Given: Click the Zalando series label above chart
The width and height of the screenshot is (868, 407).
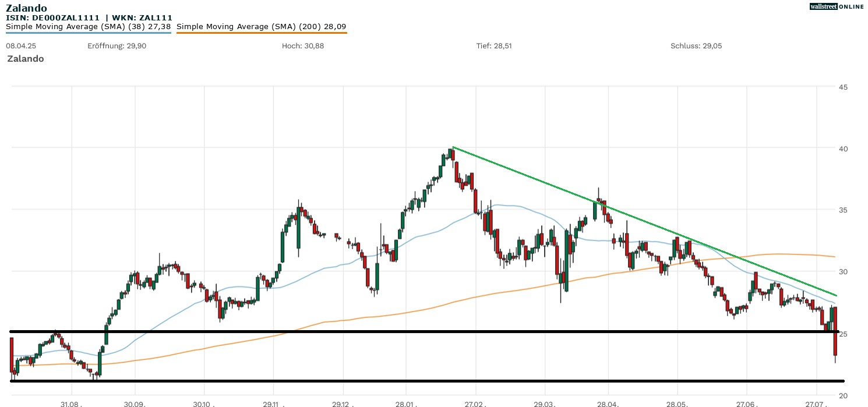Looking at the screenshot, I should pyautogui.click(x=26, y=59).
